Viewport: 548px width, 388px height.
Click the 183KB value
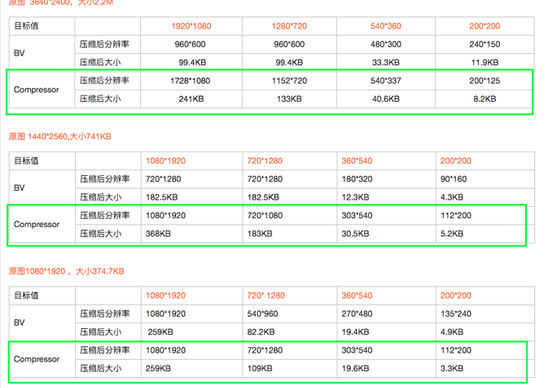[x=260, y=234]
